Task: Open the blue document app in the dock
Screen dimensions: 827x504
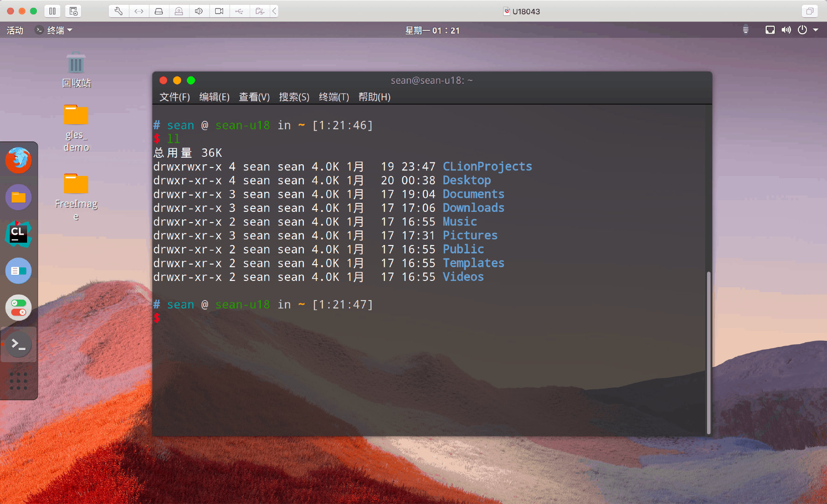Action: 19,271
